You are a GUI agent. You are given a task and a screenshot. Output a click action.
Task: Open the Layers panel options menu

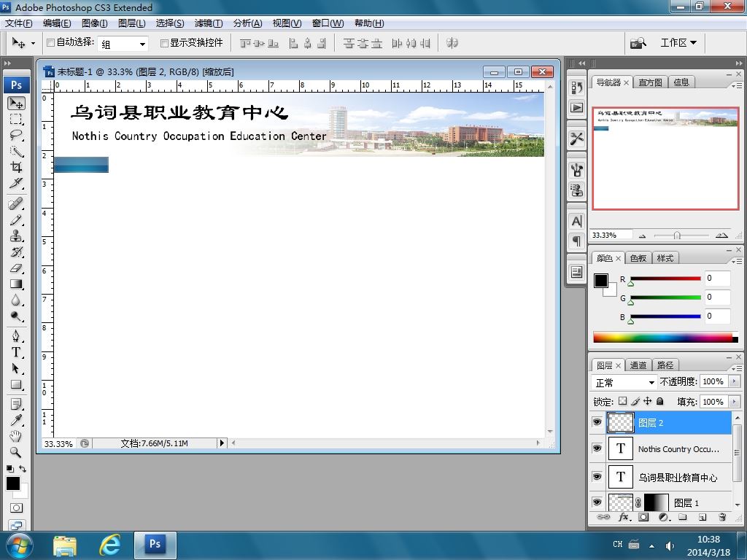pos(737,368)
